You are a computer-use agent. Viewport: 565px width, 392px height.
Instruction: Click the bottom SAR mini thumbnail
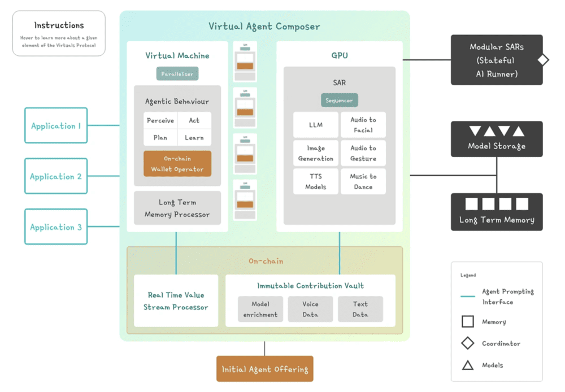click(245, 200)
